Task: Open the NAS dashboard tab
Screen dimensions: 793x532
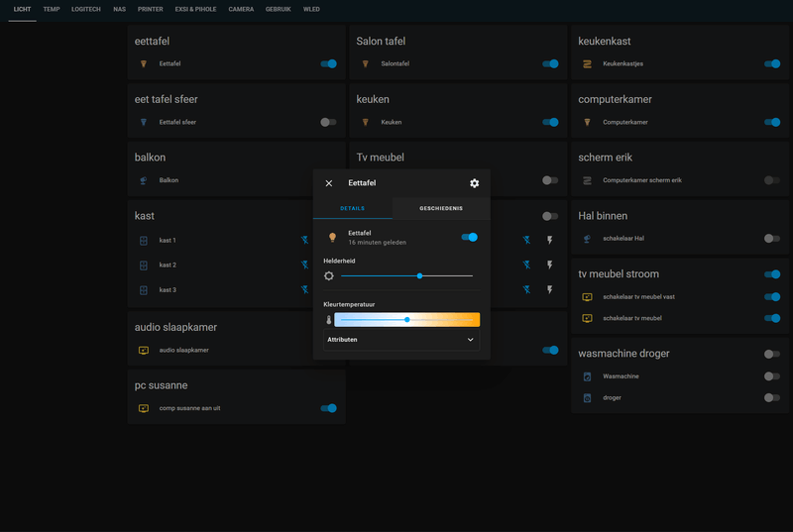Action: click(x=119, y=9)
